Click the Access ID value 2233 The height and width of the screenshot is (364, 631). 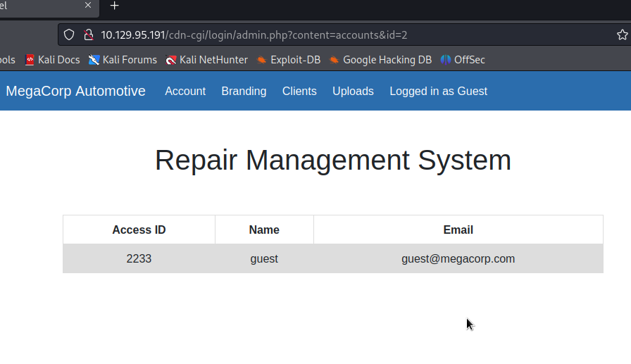pyautogui.click(x=139, y=258)
